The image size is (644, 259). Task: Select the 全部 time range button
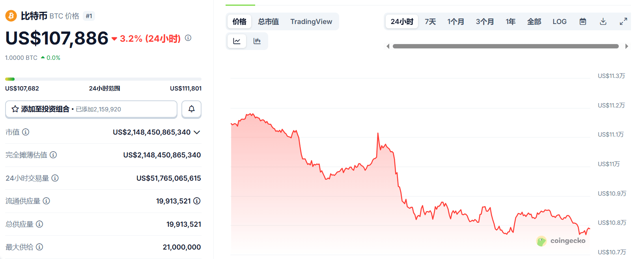coord(534,22)
